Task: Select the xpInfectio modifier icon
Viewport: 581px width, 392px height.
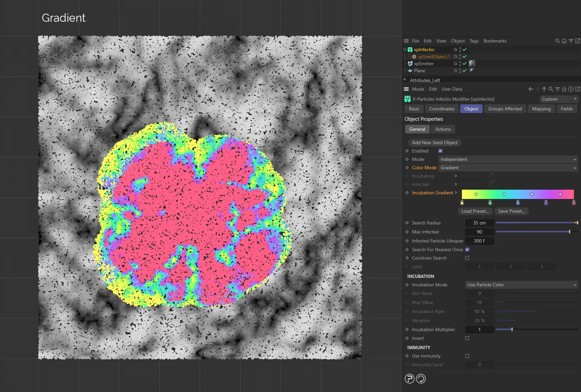Action: (x=410, y=50)
